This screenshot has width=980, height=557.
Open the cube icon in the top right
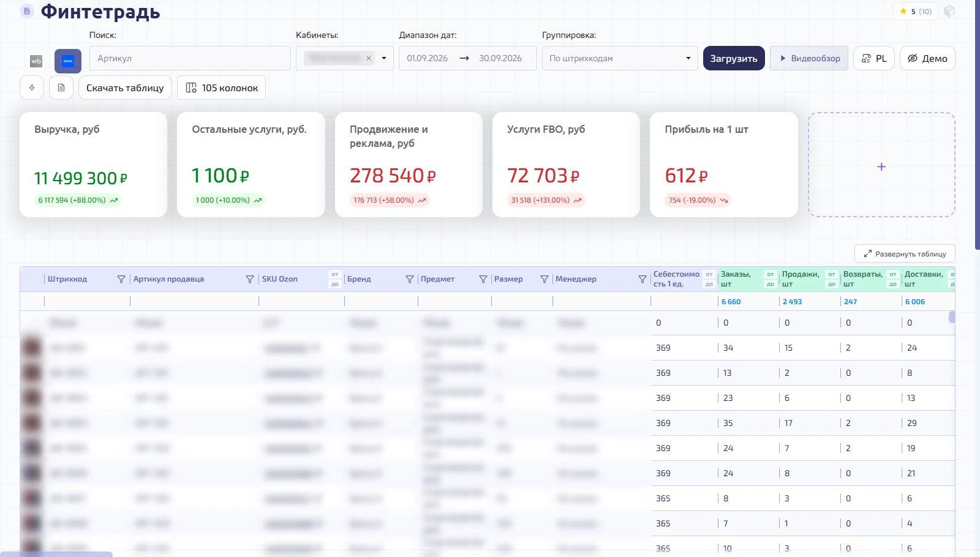[x=949, y=11]
